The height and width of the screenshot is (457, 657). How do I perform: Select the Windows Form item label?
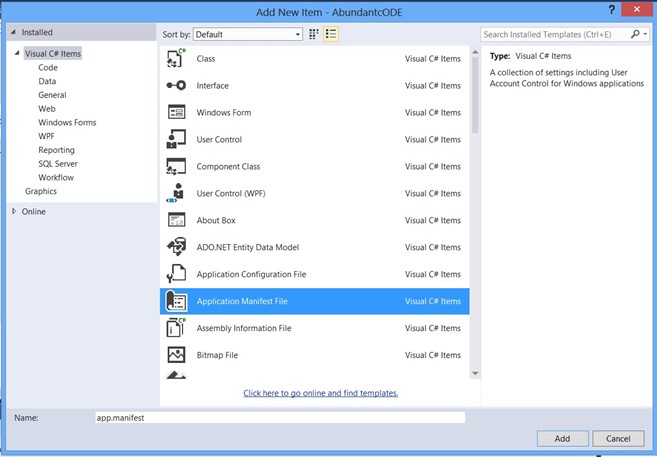coord(224,112)
